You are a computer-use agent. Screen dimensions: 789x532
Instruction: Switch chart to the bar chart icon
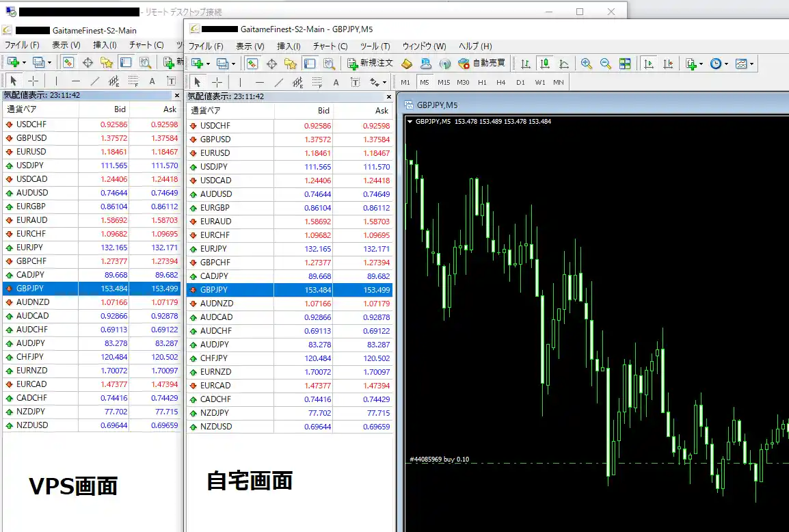pyautogui.click(x=526, y=64)
